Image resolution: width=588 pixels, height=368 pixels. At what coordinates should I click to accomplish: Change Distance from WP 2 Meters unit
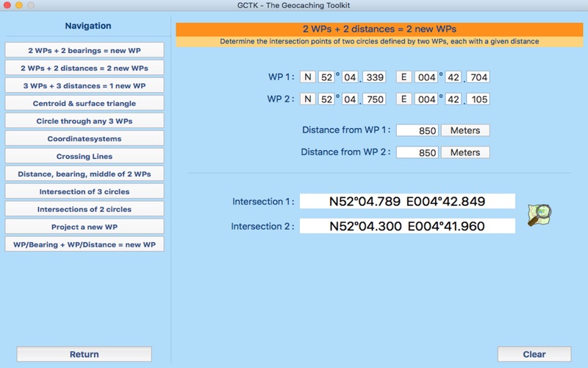coord(465,152)
